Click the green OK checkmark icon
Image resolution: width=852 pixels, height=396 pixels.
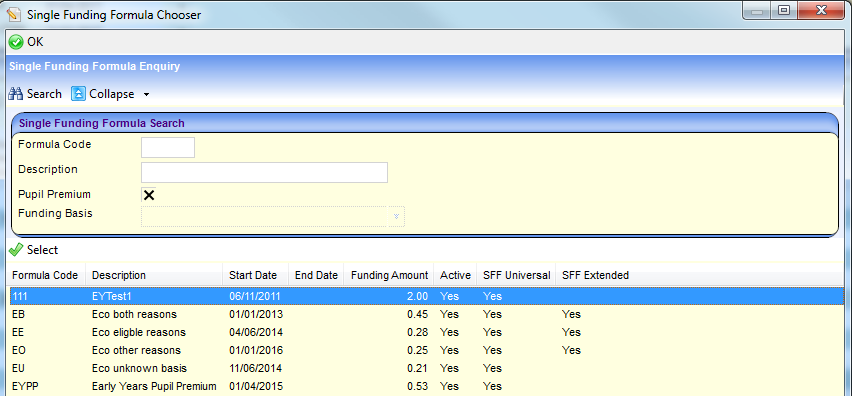tap(16, 42)
